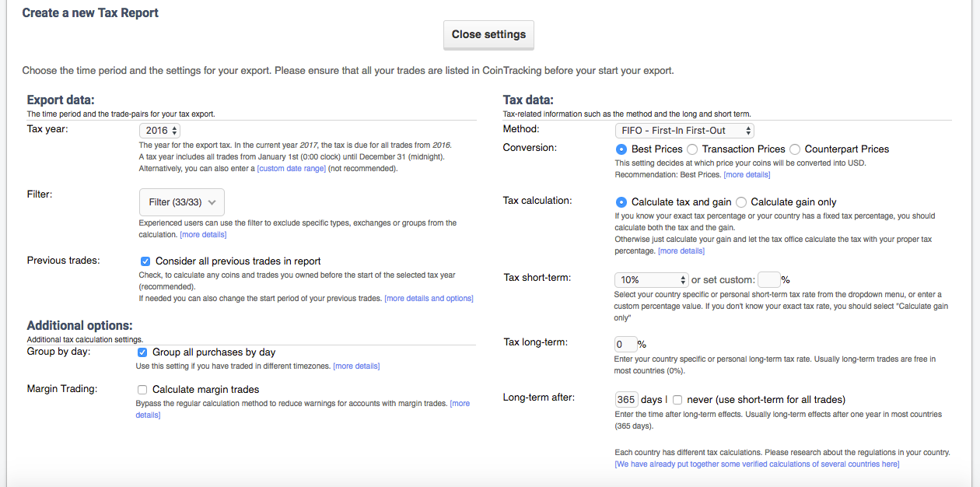
Task: Click the Tax long-term percentage field
Action: [x=625, y=344]
